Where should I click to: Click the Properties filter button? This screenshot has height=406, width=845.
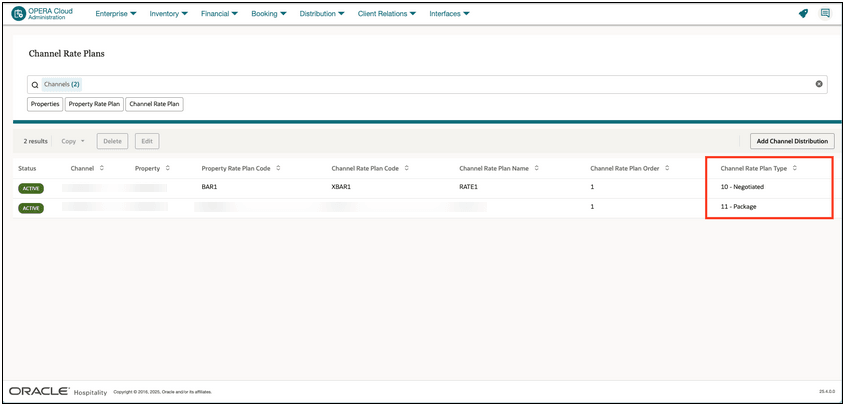pyautogui.click(x=45, y=104)
